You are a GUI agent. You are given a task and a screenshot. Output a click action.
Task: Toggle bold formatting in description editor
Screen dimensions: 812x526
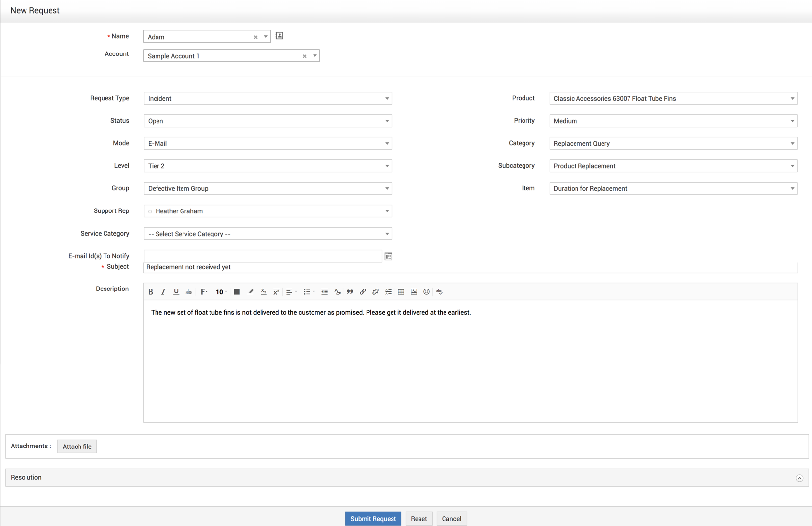pyautogui.click(x=151, y=292)
